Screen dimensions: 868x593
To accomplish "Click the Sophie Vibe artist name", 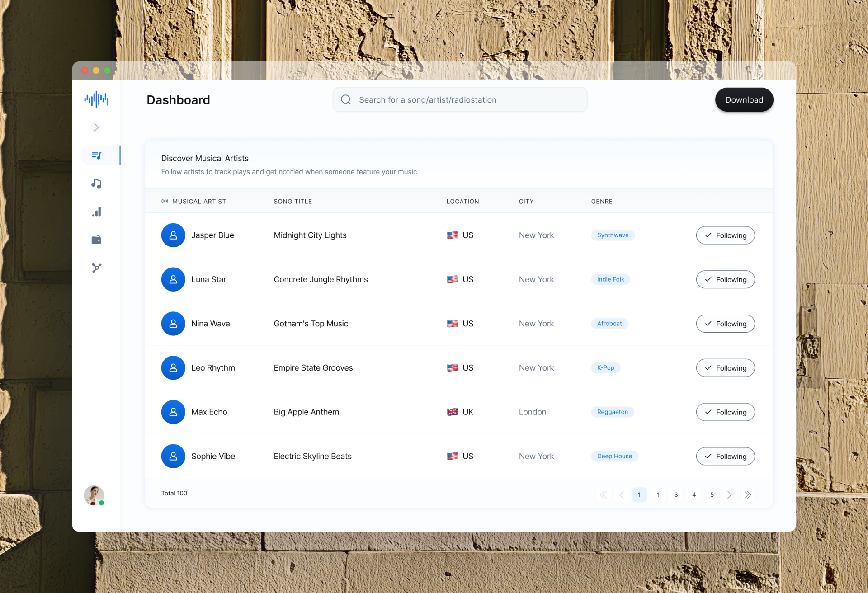I will click(x=213, y=457).
